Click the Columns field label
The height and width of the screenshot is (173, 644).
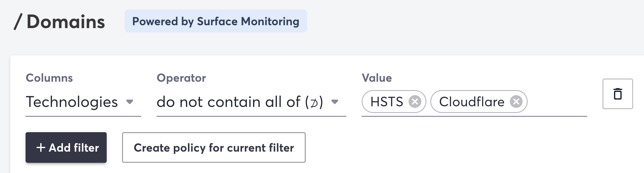pyautogui.click(x=49, y=78)
